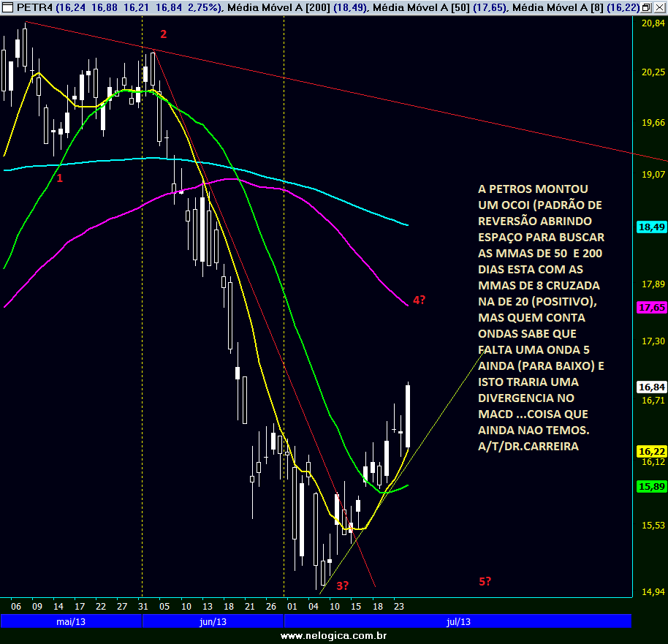
Task: Restore the chart window using the title bar button
Action: pos(646,7)
